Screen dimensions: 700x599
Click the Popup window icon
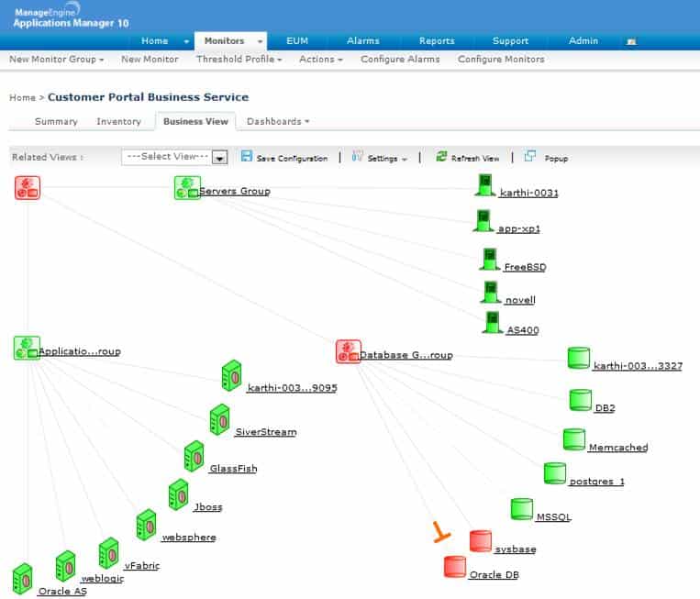[x=530, y=156]
